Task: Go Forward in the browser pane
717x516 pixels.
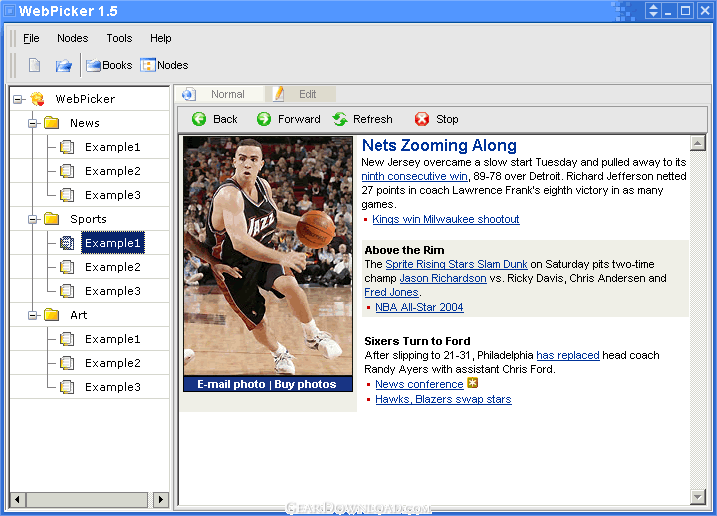Action: tap(289, 119)
